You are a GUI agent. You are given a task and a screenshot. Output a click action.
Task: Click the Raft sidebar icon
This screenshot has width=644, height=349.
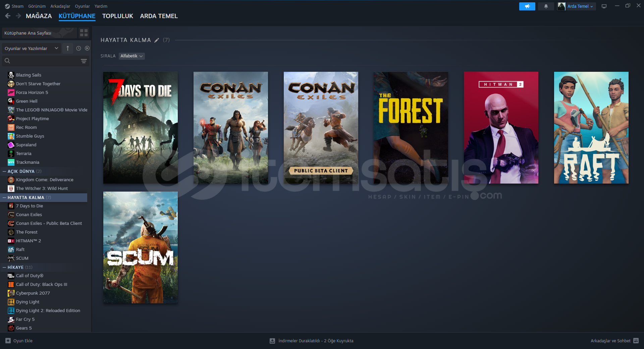coord(11,249)
